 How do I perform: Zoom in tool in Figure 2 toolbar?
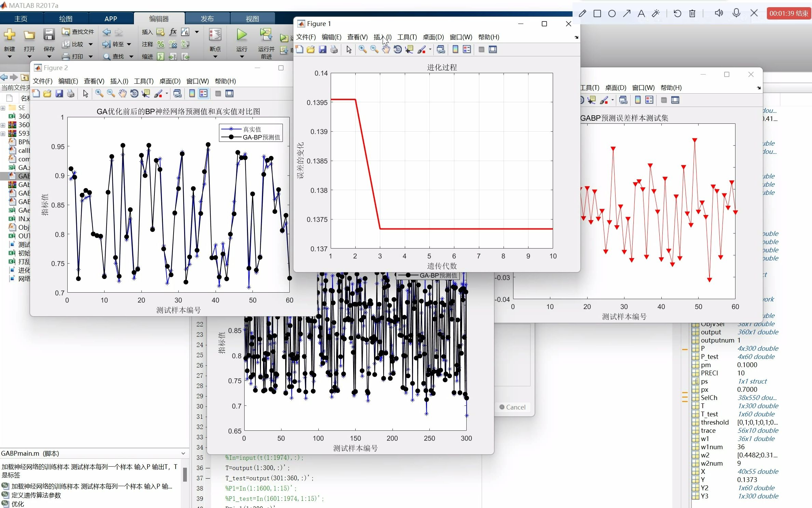(x=99, y=94)
